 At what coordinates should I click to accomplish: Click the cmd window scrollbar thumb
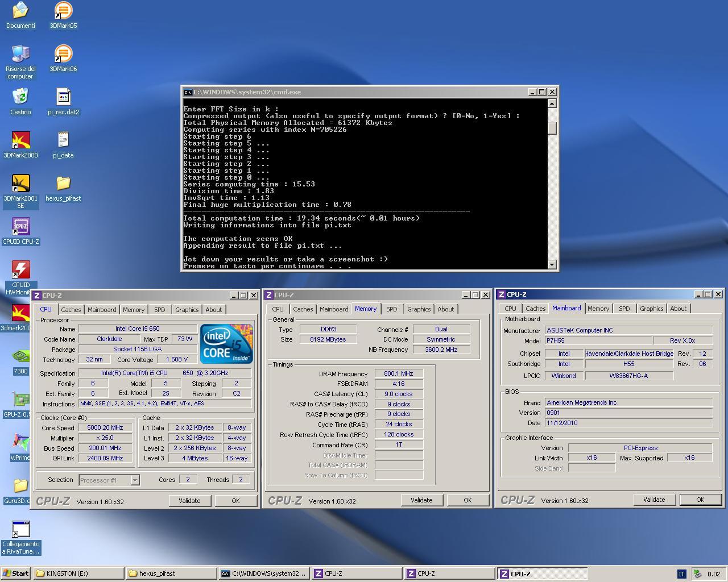(552, 128)
